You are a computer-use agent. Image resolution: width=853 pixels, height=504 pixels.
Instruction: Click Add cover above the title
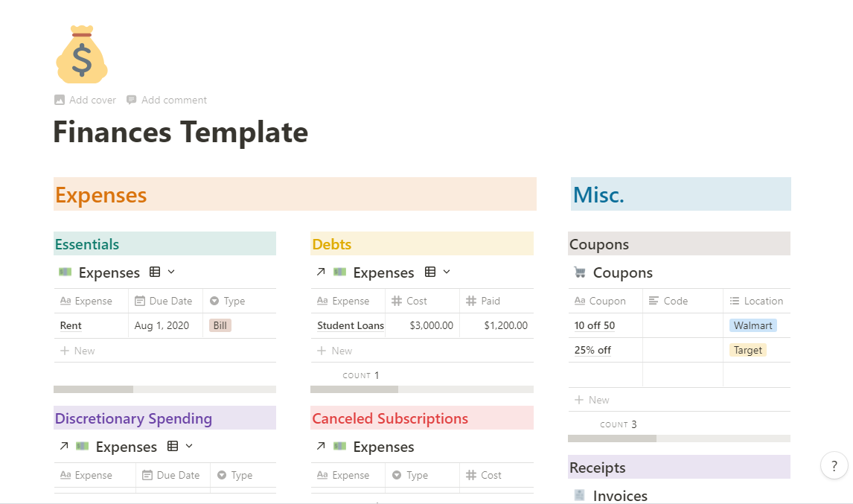point(86,101)
